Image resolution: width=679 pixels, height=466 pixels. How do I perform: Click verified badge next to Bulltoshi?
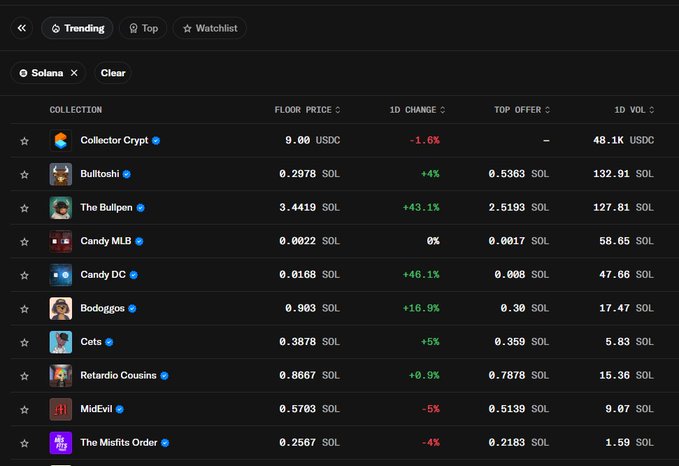click(126, 174)
